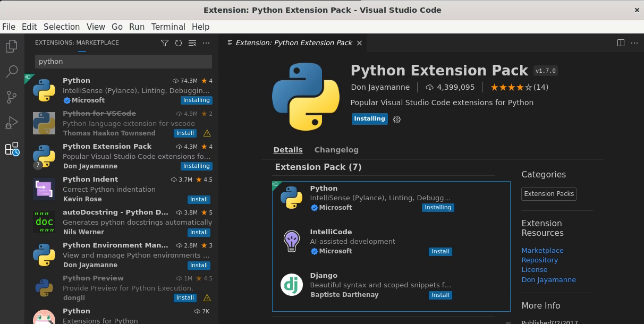Open editor More Actions menu
The width and height of the screenshot is (644, 324).
634,43
